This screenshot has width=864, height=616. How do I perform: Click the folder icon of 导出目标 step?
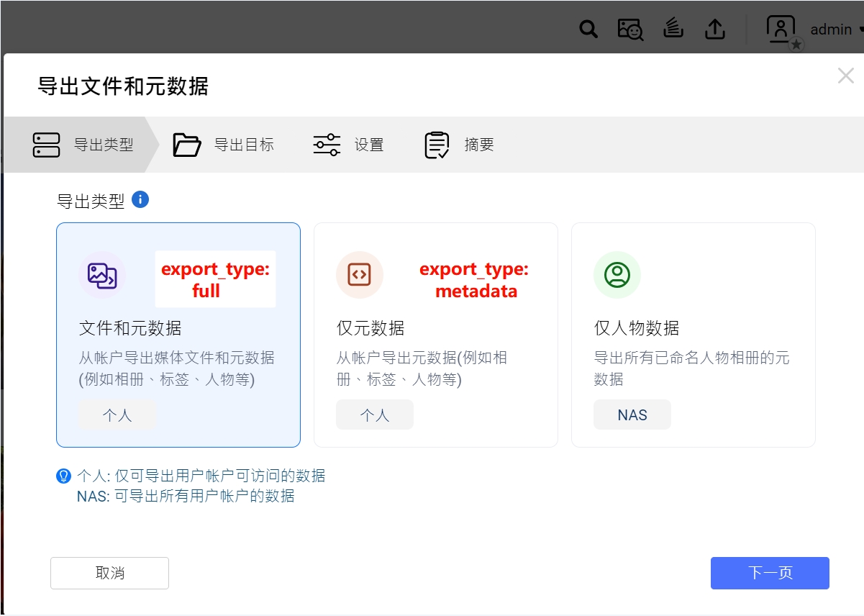click(187, 145)
